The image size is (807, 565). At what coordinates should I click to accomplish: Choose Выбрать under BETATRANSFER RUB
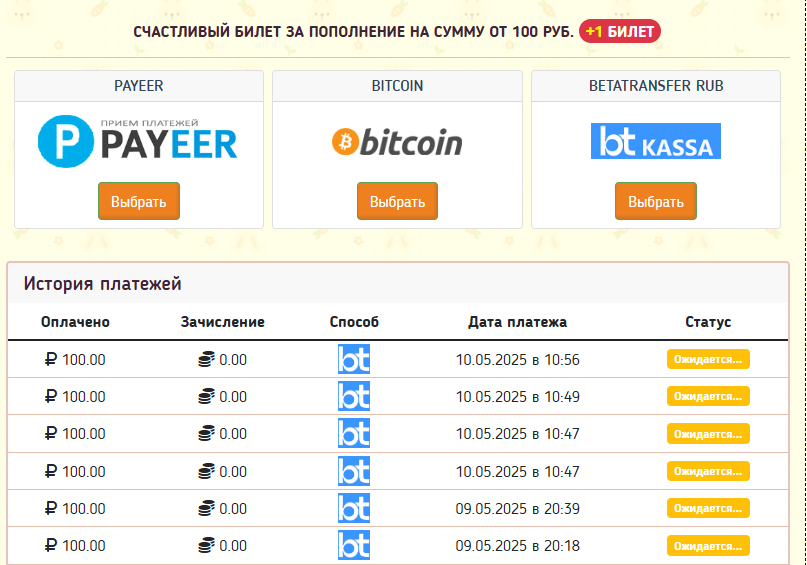(655, 201)
